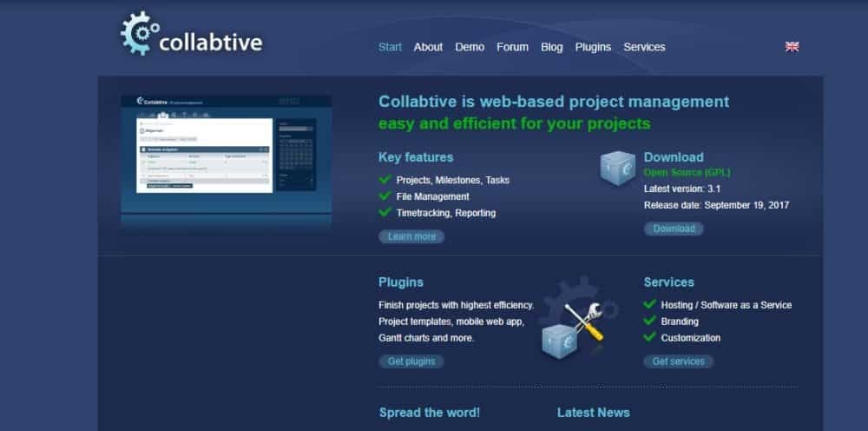Click checkmark next to File Management
This screenshot has height=431, width=868.
[x=385, y=196]
